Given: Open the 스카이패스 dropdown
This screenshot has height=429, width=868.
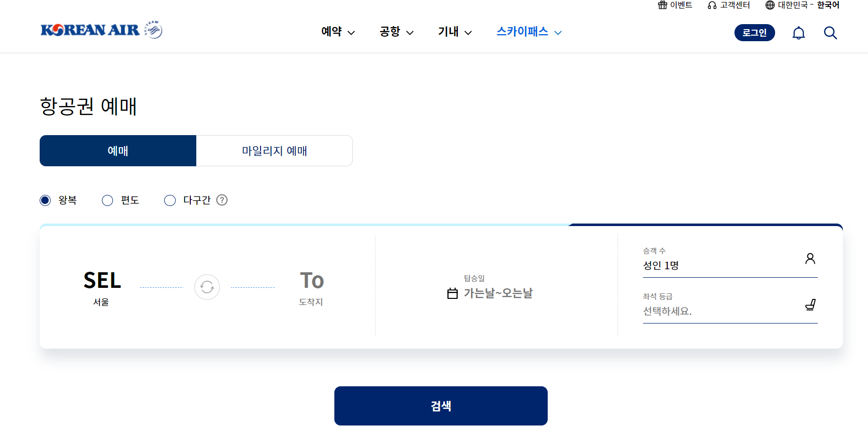Looking at the screenshot, I should [528, 31].
